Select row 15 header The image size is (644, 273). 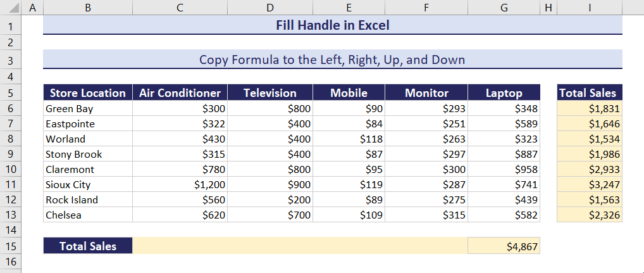(x=11, y=246)
